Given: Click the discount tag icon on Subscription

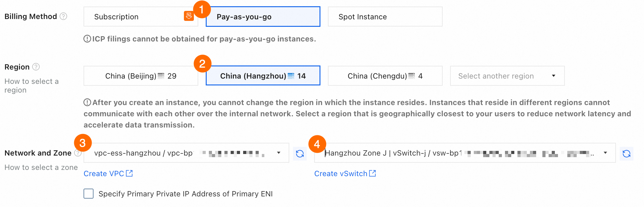Looking at the screenshot, I should point(189,16).
